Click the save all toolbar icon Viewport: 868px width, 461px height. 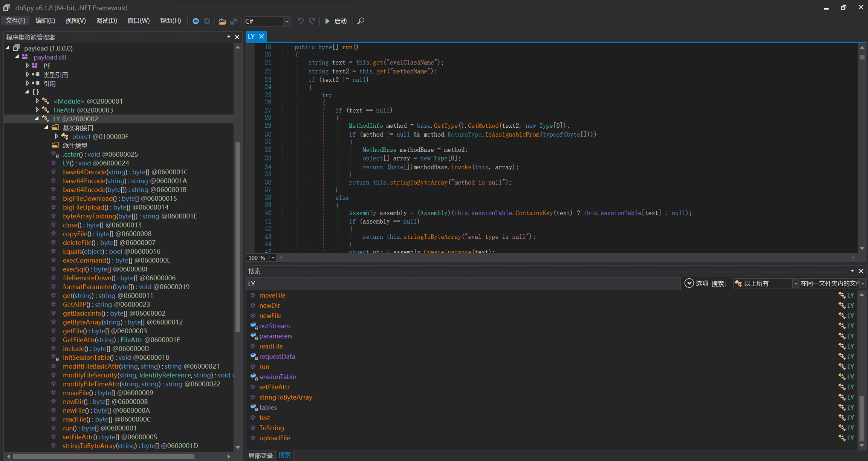[234, 21]
